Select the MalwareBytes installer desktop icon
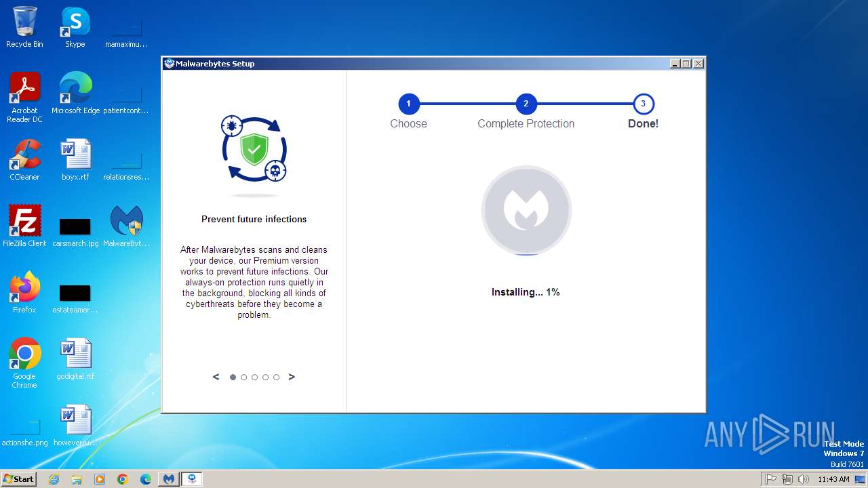The image size is (868, 488). point(126,226)
